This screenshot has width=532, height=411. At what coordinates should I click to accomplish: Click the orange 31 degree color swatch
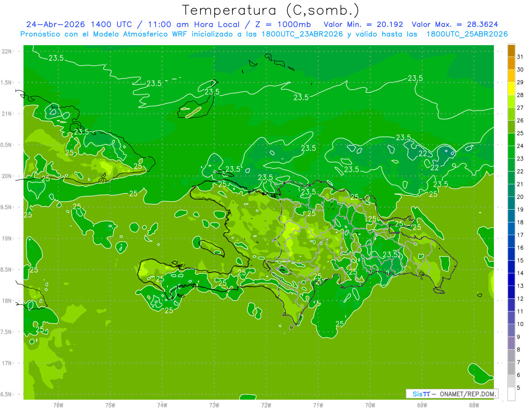[511, 51]
